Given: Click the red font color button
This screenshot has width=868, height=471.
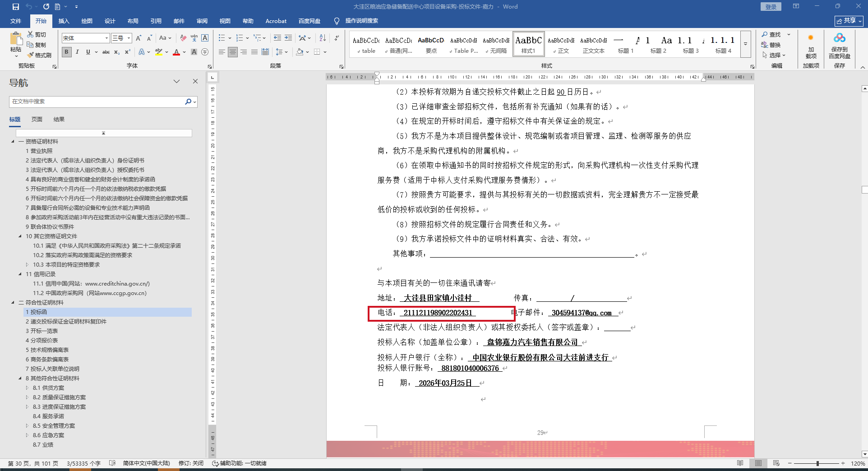Looking at the screenshot, I should (x=176, y=52).
